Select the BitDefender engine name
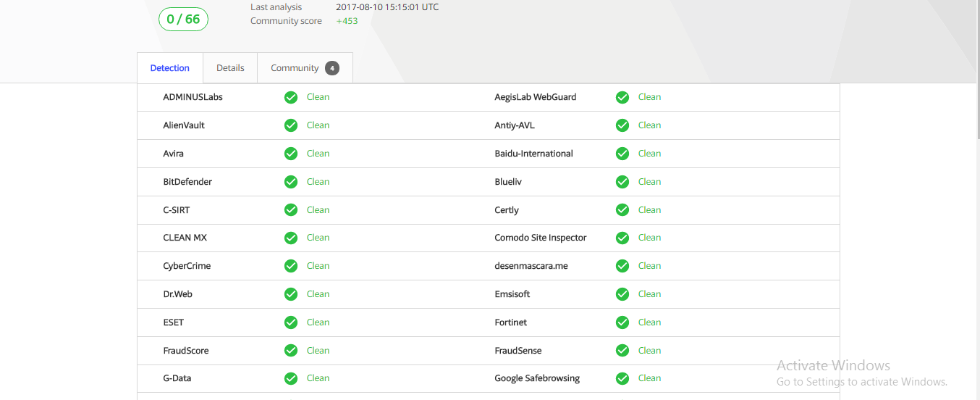The width and height of the screenshot is (980, 400). [x=187, y=182]
